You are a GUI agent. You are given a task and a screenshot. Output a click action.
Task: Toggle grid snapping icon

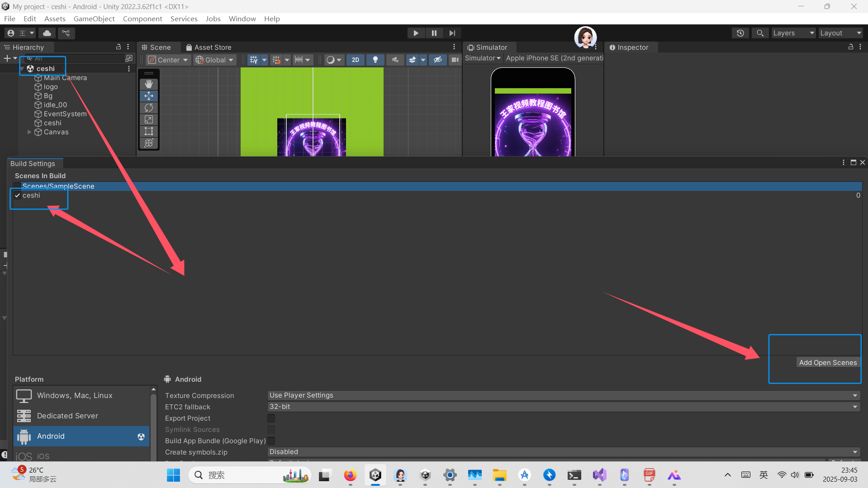(x=276, y=60)
